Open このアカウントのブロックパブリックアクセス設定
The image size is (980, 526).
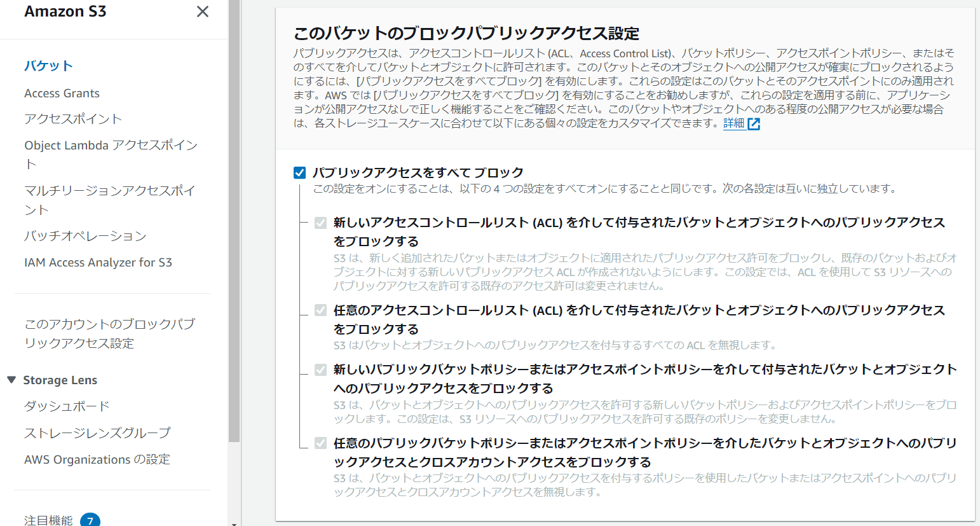click(110, 333)
